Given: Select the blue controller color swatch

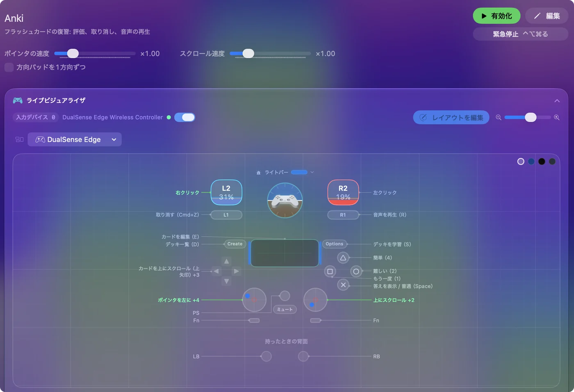Looking at the screenshot, I should 531,162.
